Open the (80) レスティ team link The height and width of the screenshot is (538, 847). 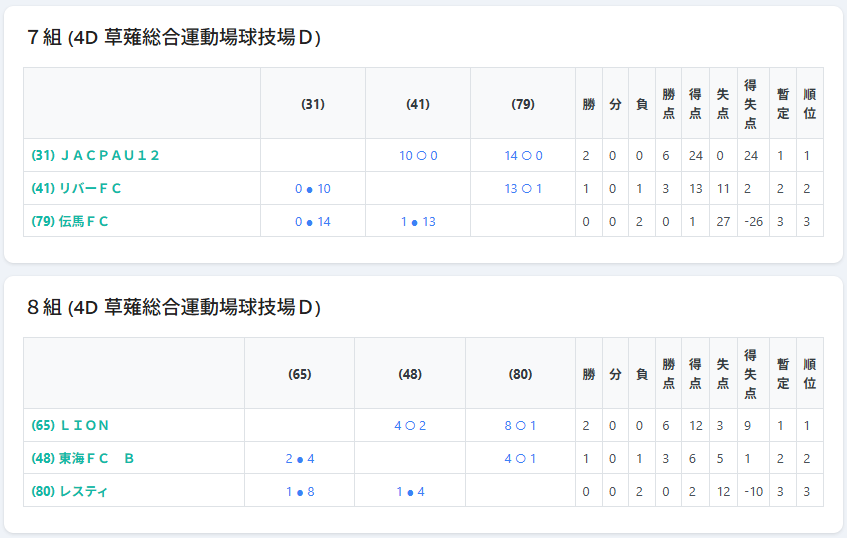(70, 491)
